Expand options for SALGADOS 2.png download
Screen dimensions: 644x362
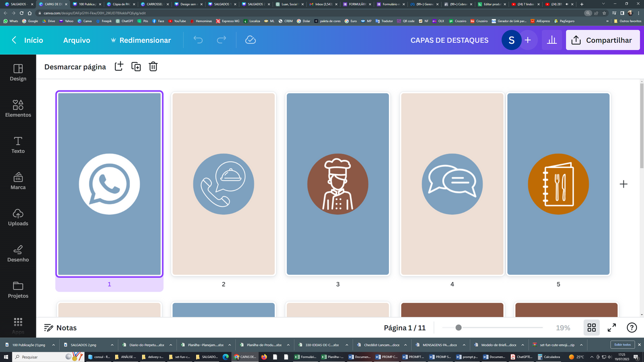tap(113, 345)
